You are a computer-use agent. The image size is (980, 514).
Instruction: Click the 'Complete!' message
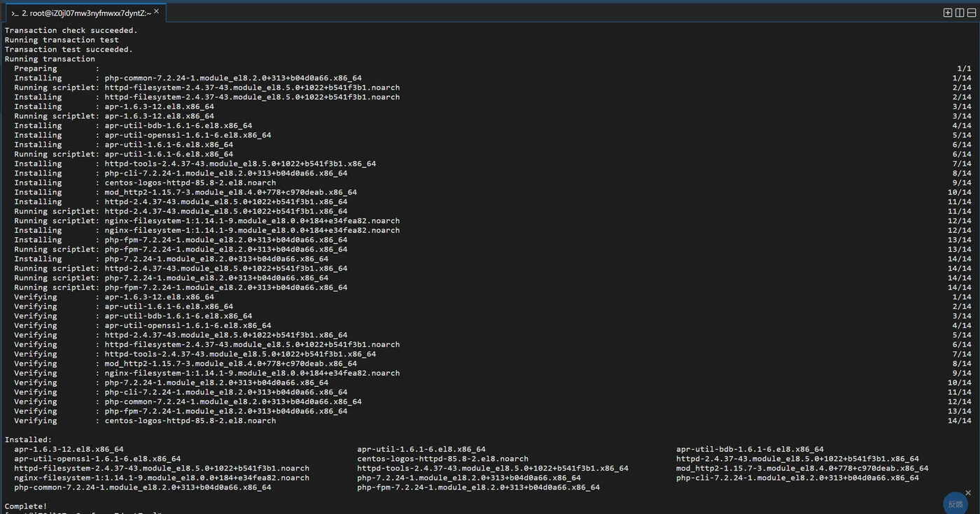(x=26, y=506)
